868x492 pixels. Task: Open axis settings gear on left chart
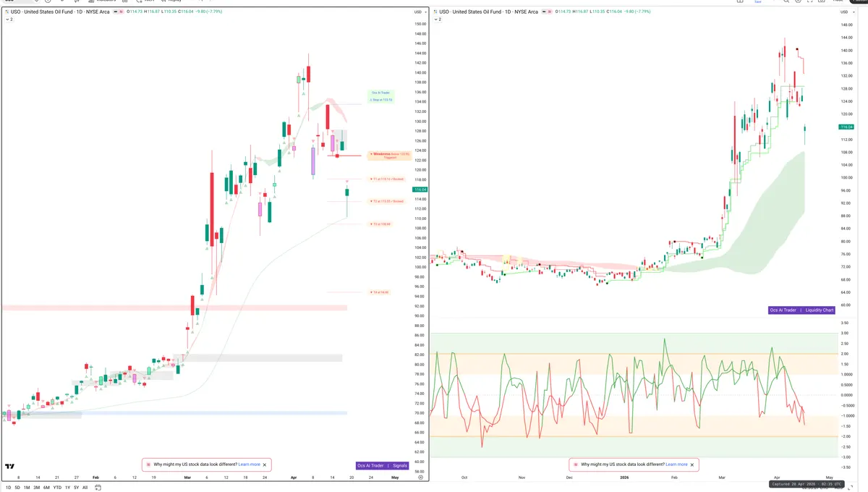click(420, 478)
